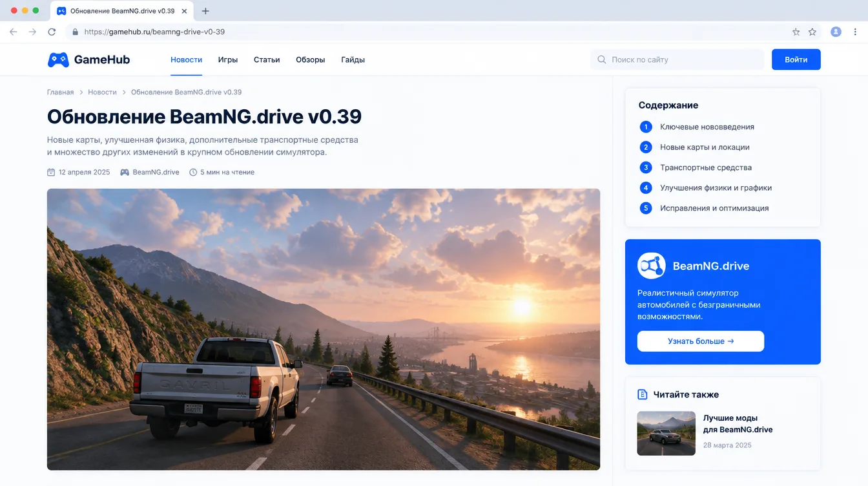Click the document icon next to Читайте также
Screen dimensions: 868x486
click(642, 394)
